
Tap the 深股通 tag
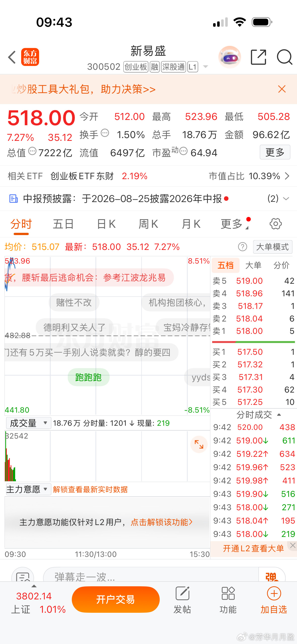coord(174,67)
